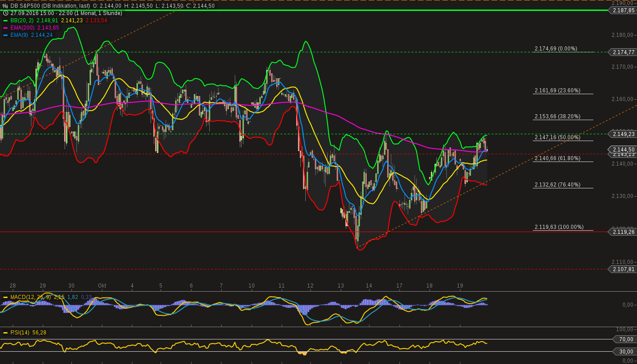Click the clock icon next to the date range
This screenshot has height=364, width=637.
point(5,13)
